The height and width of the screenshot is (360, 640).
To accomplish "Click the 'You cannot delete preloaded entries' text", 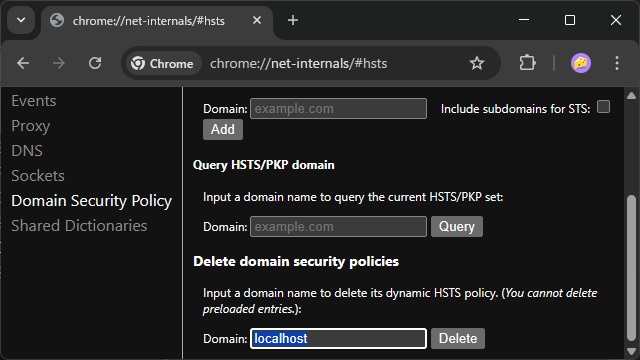I will pyautogui.click(x=400, y=301).
